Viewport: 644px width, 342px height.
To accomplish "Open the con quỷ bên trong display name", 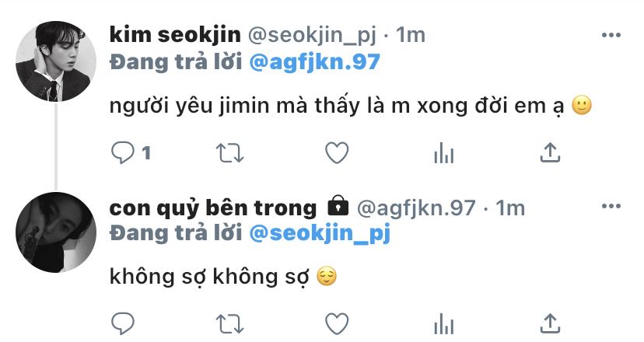I will coord(213,208).
